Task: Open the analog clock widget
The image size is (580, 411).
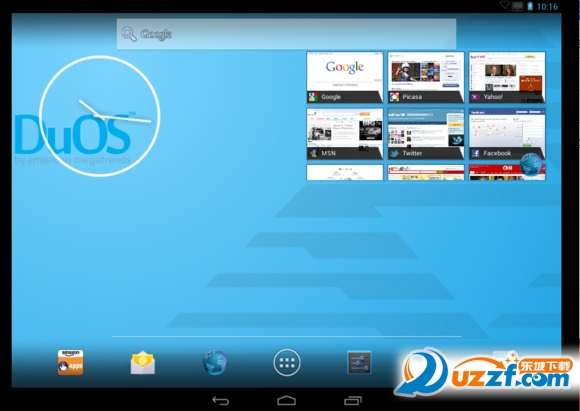Action: pos(100,116)
